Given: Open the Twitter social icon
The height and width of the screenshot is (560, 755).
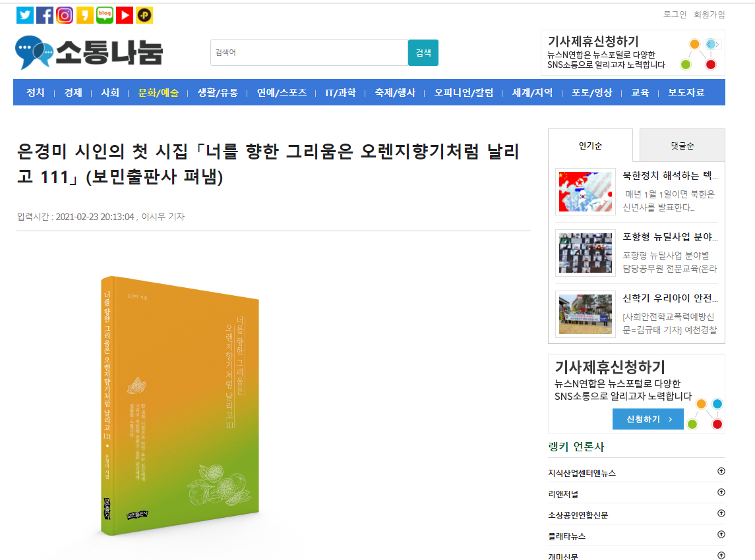Looking at the screenshot, I should (x=25, y=15).
